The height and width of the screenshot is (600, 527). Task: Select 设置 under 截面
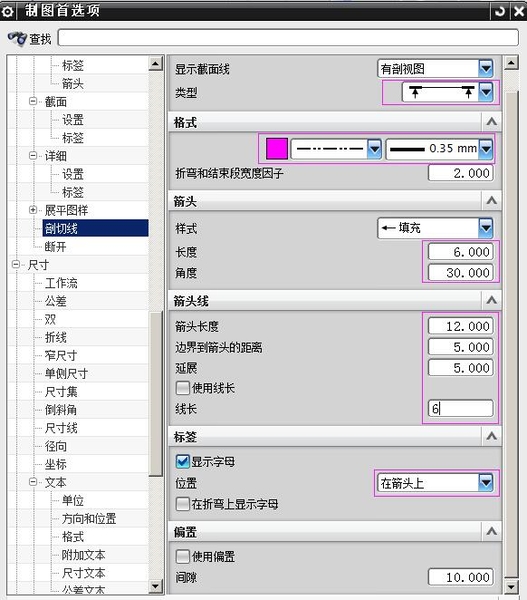tap(72, 120)
